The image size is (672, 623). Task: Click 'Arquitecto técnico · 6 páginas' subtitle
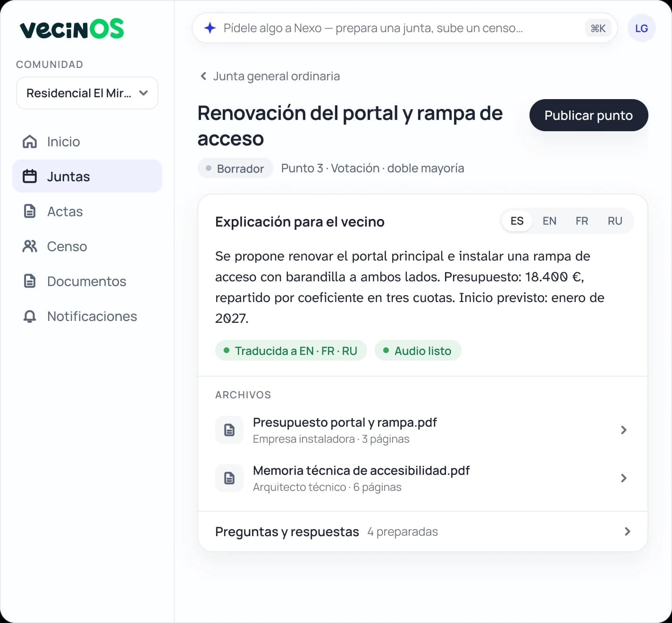click(327, 487)
